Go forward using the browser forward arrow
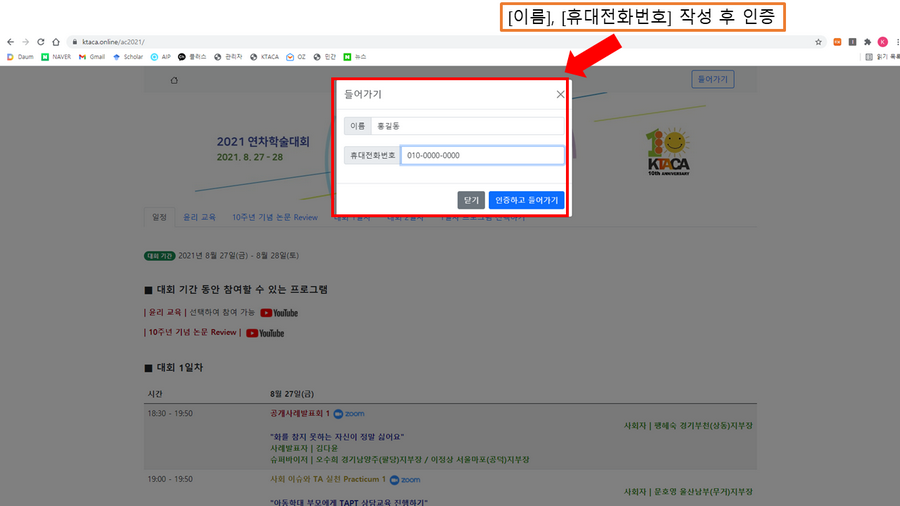 point(25,42)
